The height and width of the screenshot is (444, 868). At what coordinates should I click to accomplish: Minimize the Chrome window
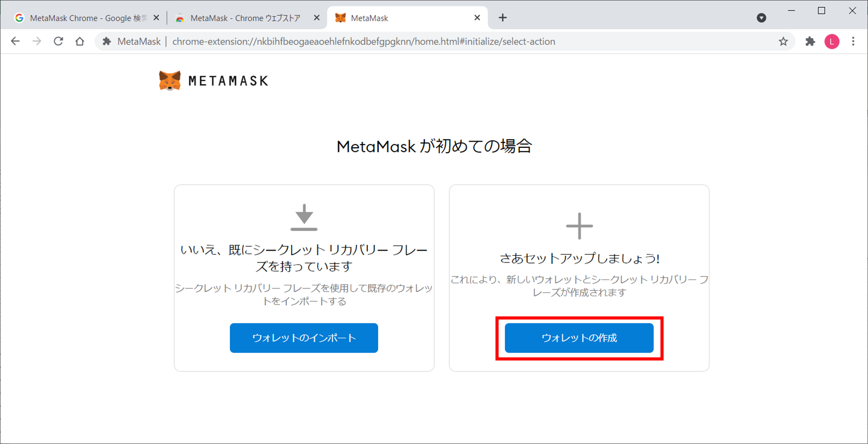pyautogui.click(x=791, y=10)
